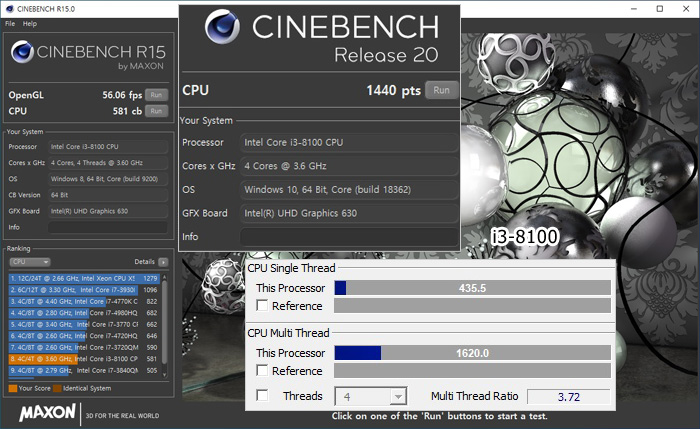Run the 581 cb CPU test in R15

(x=156, y=111)
